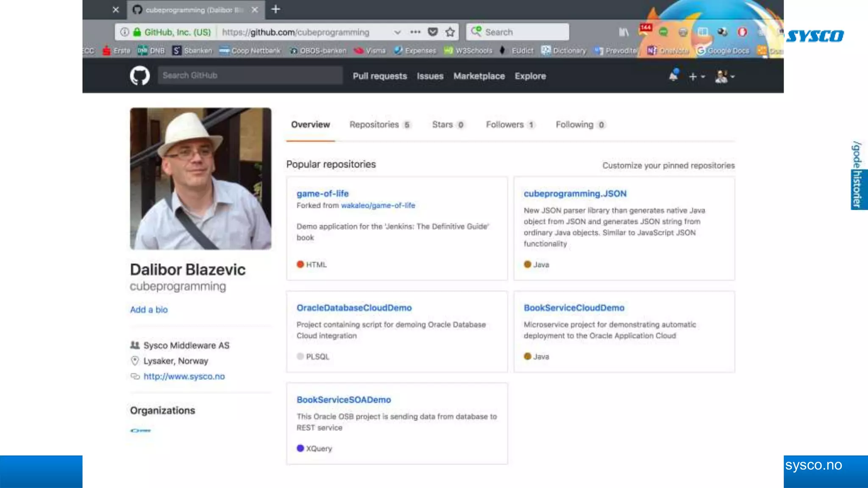Open the cubeprogramming.JSON repository link
The image size is (868, 488).
pos(575,194)
